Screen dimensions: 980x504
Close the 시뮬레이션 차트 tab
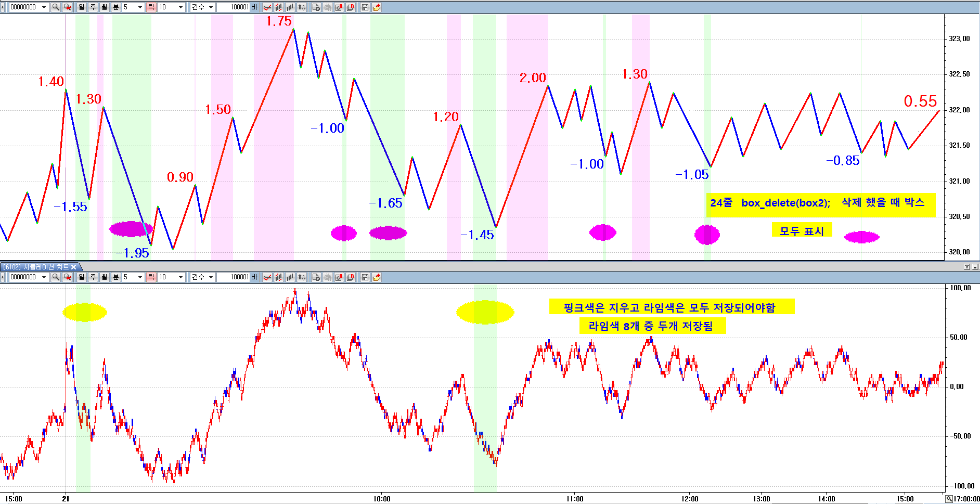(74, 267)
